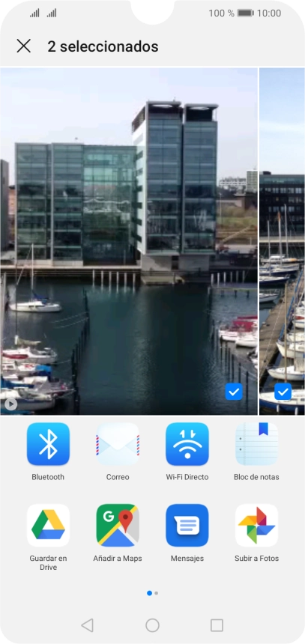Tap the harbor buildings photo thumbnail
Viewport: 305px width, 644px height.
(129, 241)
